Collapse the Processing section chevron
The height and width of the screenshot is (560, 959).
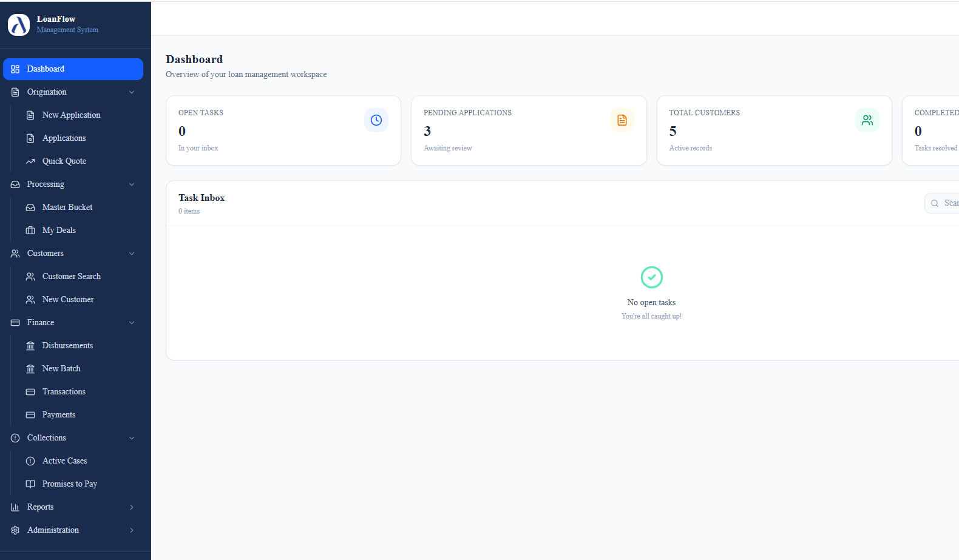(x=132, y=184)
